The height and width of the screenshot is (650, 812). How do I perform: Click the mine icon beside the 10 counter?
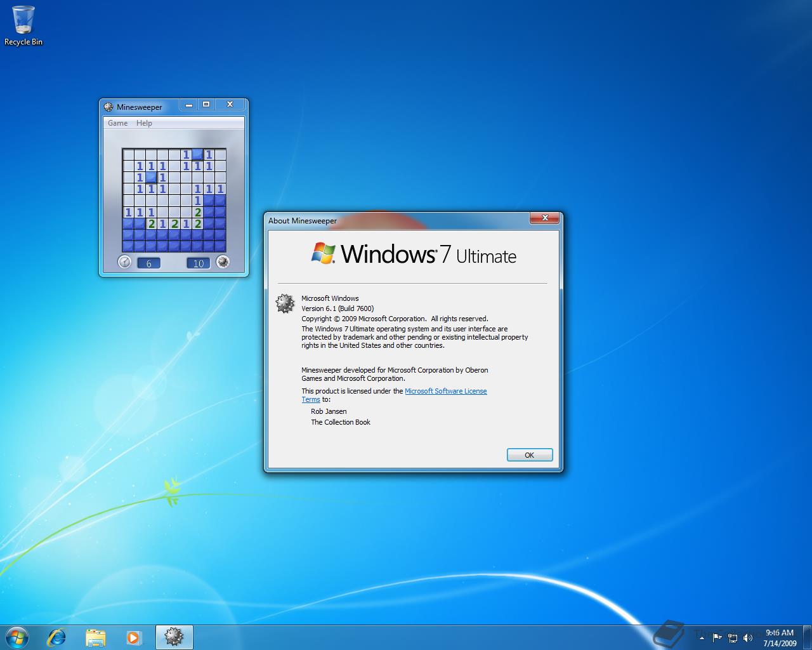coord(223,262)
